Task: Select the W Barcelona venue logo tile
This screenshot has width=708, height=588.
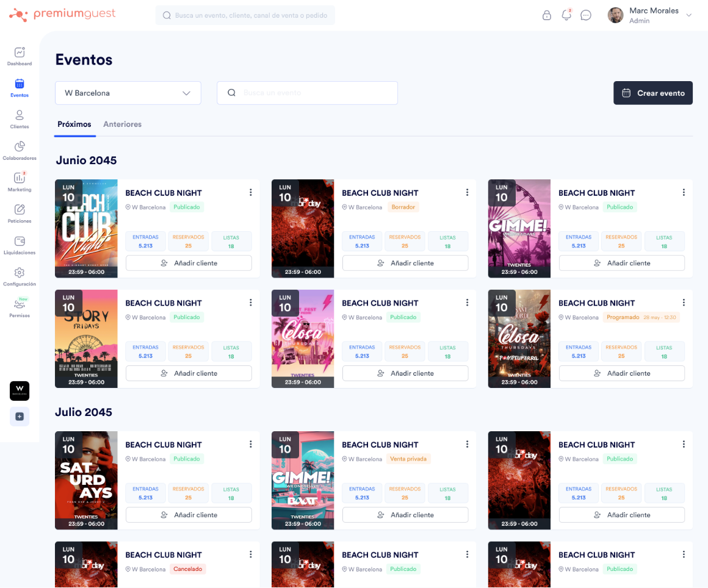Action: [20, 391]
